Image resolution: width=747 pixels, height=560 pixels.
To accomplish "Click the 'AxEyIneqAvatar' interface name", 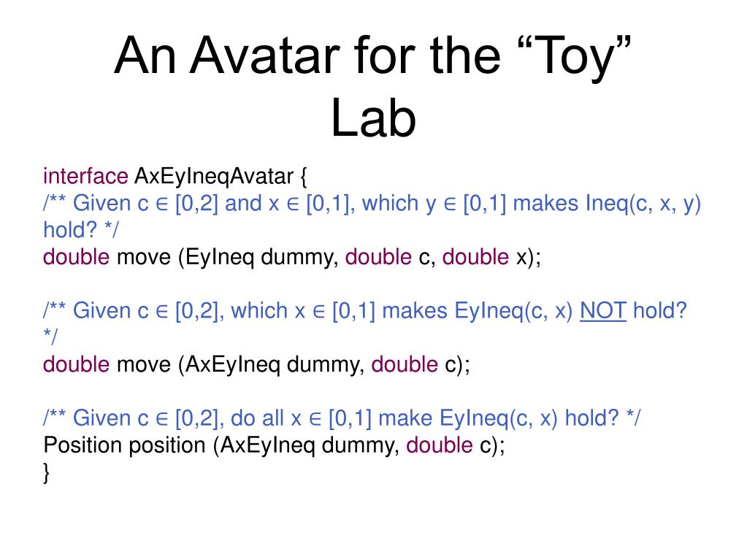I will [x=214, y=177].
